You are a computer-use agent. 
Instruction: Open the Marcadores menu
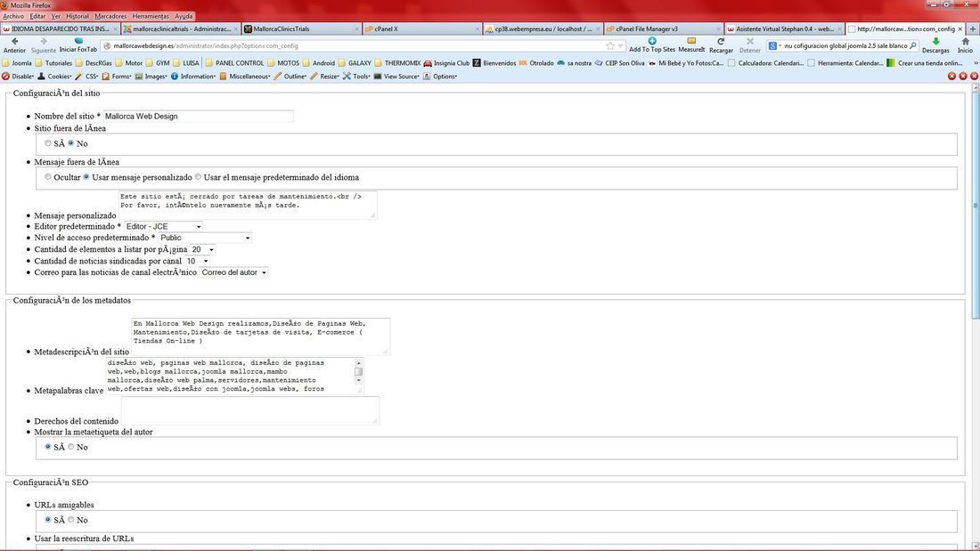pos(110,16)
